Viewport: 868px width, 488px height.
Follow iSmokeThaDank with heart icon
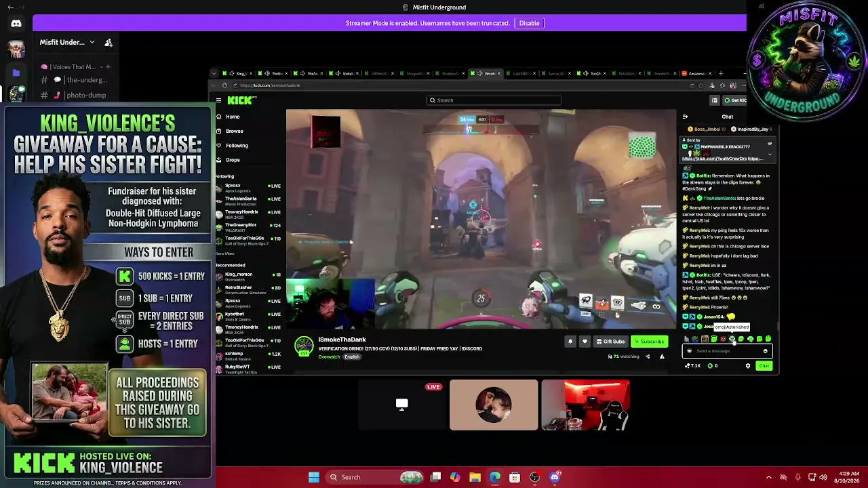coord(585,342)
